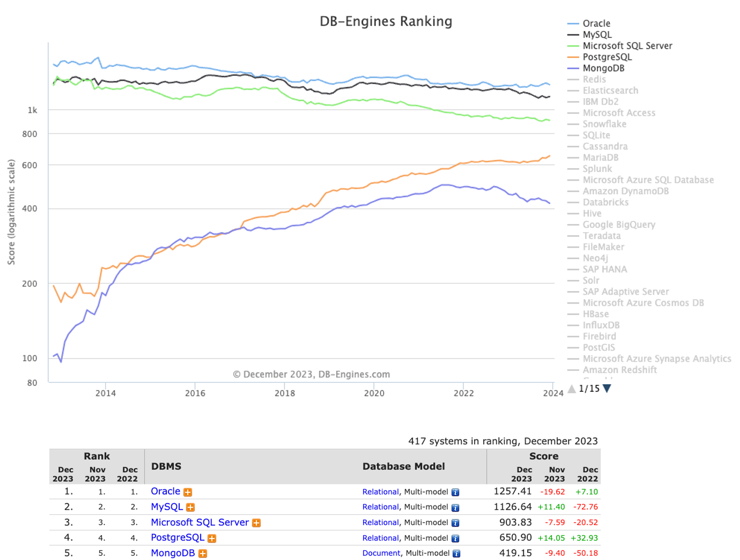This screenshot has width=740, height=560.
Task: Show Amazon DynamoDB legend entry
Action: (618, 191)
